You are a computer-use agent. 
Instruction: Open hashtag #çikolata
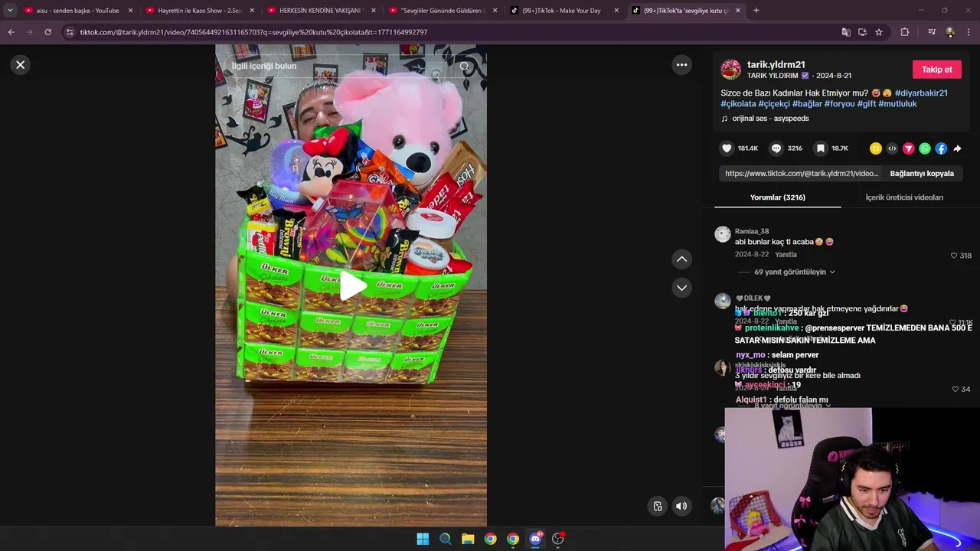click(x=738, y=104)
